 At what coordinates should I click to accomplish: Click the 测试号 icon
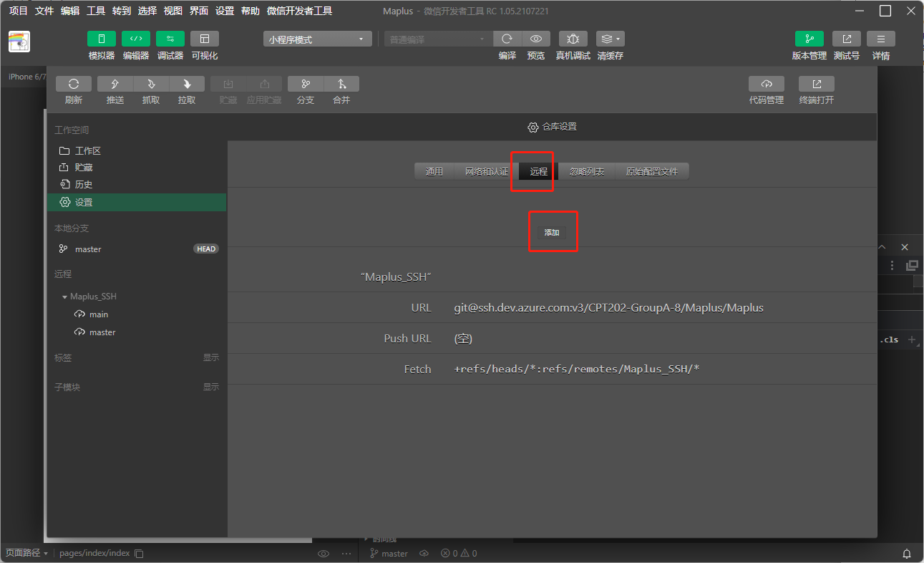(x=847, y=39)
